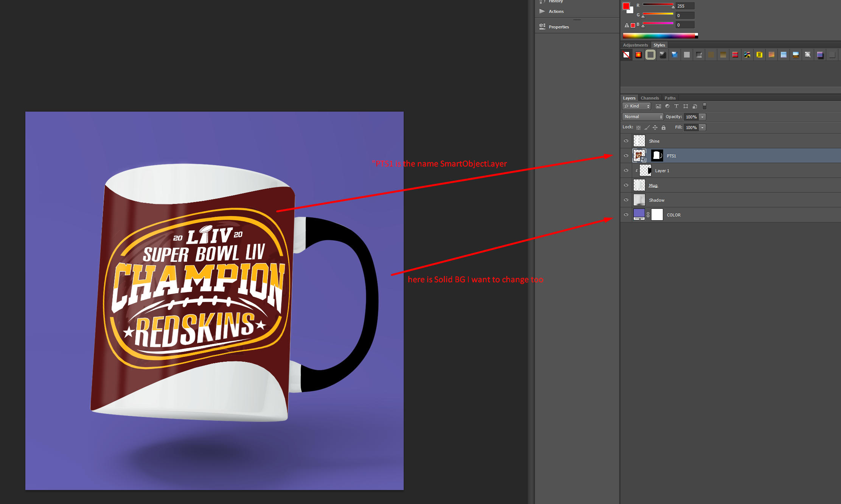The height and width of the screenshot is (504, 841).
Task: Click the R value field showing 255
Action: click(x=685, y=6)
